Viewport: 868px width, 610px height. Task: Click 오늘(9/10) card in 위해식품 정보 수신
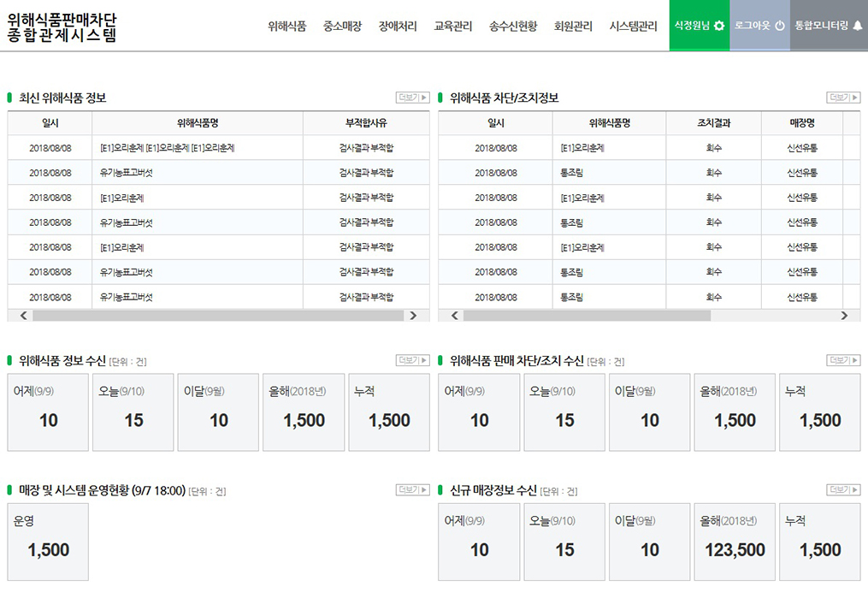(x=133, y=412)
